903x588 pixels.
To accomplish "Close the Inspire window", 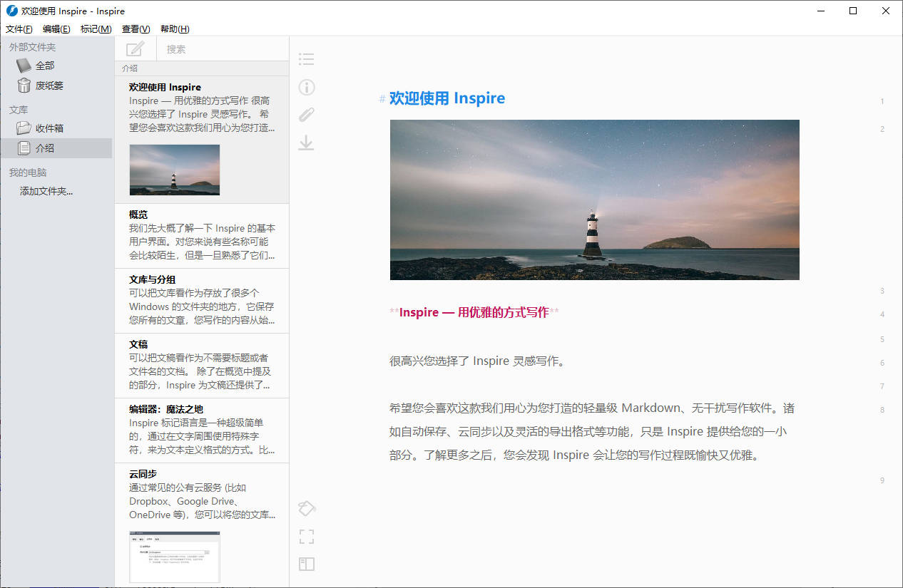I will point(886,11).
